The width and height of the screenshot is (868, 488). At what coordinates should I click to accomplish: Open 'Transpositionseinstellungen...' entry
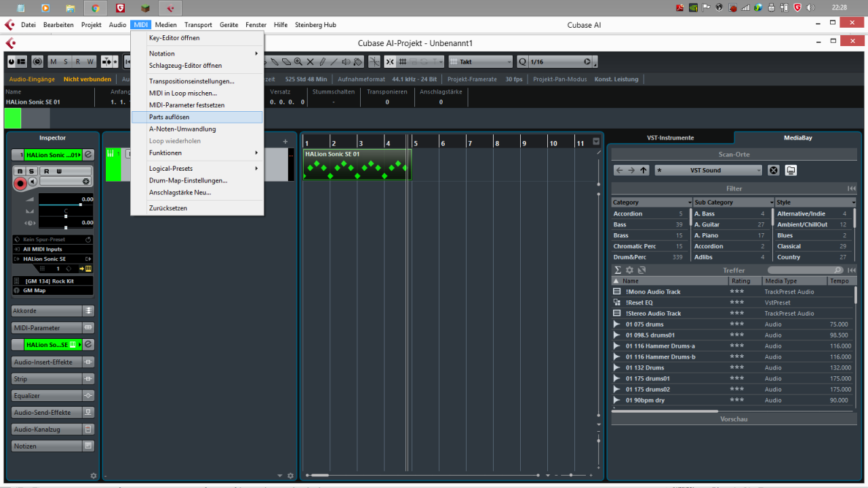tap(197, 81)
